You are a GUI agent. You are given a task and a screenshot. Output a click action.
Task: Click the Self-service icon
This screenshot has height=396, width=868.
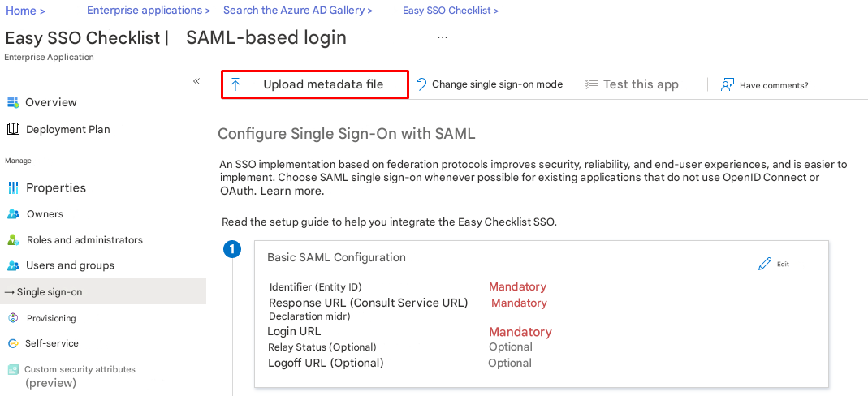[x=13, y=343]
